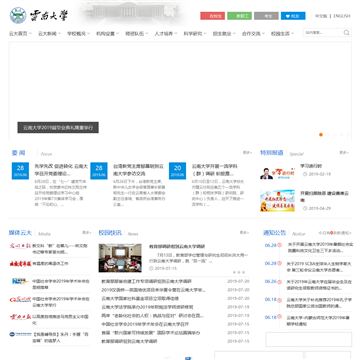Expand the 人才培养 menu chevron
This screenshot has height=360, width=360.
(176, 33)
